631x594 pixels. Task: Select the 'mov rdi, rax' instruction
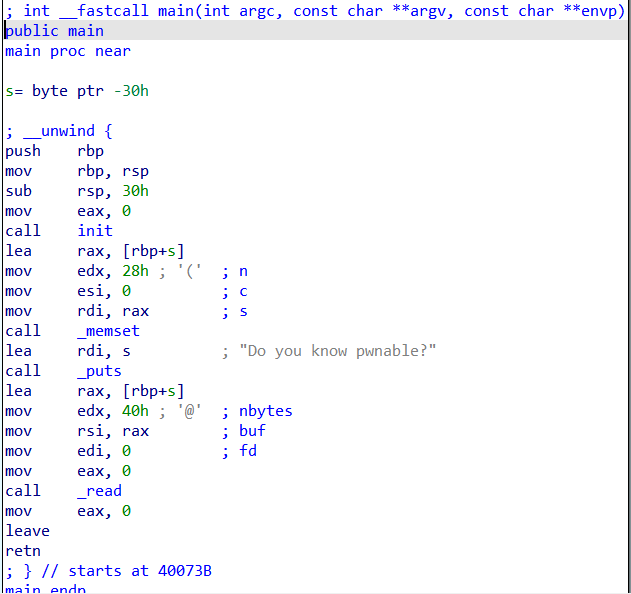coord(77,311)
